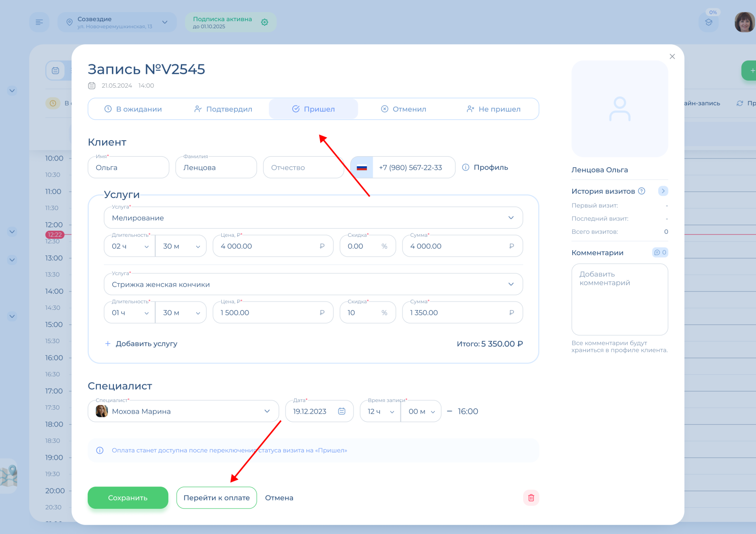Select the Пришел status tab
The width and height of the screenshot is (756, 534).
(313, 109)
